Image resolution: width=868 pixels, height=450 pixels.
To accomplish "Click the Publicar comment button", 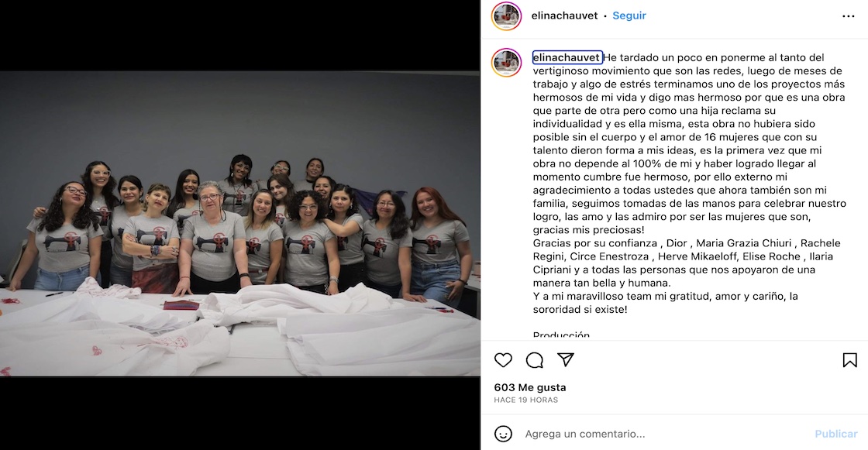I will click(836, 434).
